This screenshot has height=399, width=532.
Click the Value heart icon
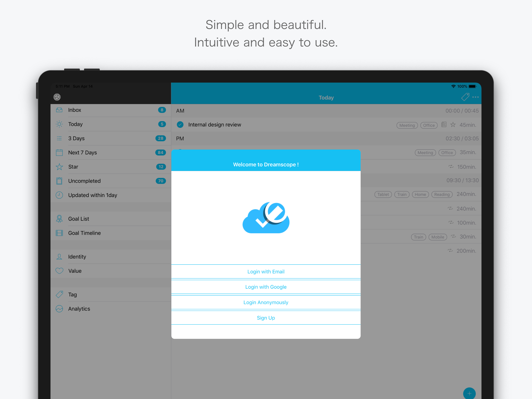(x=59, y=271)
